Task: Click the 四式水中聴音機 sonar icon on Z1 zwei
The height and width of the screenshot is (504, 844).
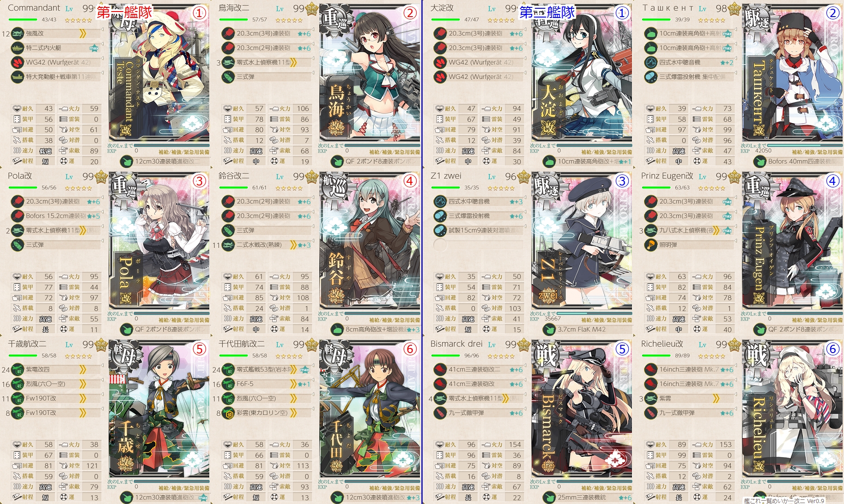Action: pos(440,201)
